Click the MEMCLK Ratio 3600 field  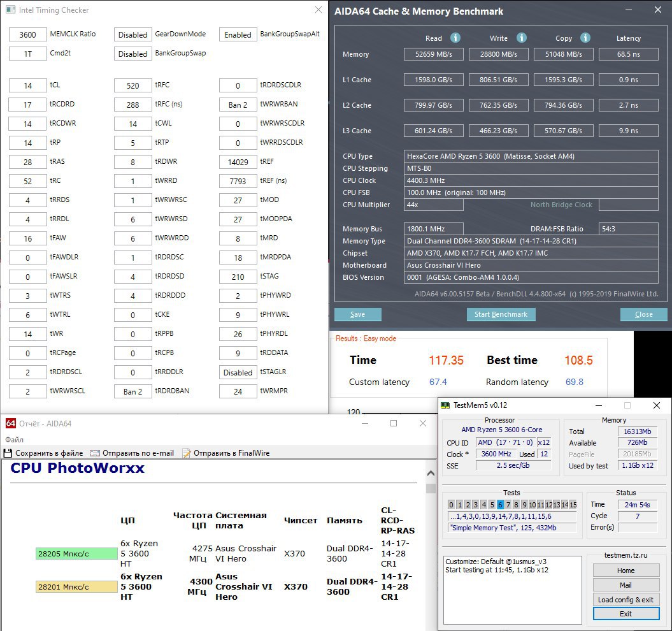pyautogui.click(x=27, y=35)
